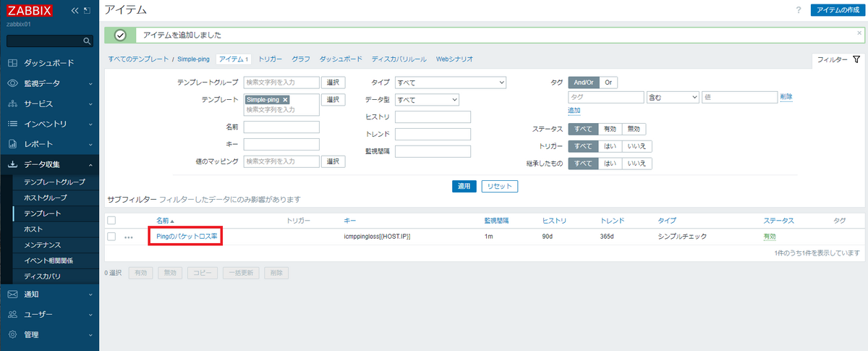Select the And/Or tag option
868x351 pixels.
click(582, 83)
